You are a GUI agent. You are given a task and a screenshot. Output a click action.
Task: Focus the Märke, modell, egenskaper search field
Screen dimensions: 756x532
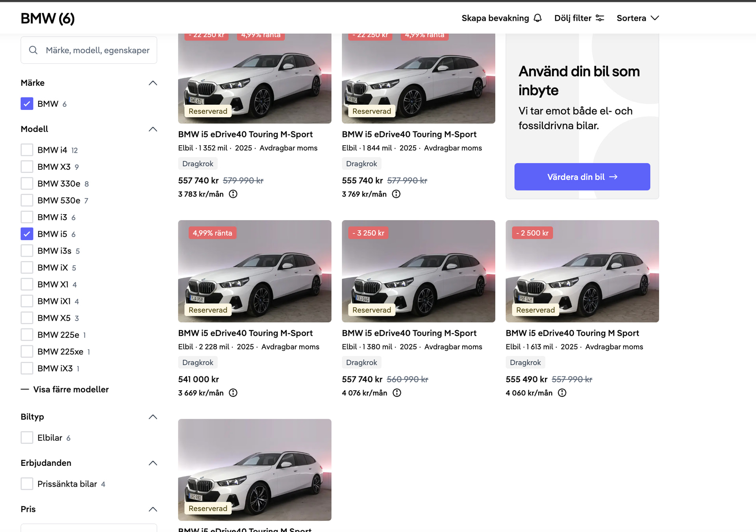[x=98, y=50]
